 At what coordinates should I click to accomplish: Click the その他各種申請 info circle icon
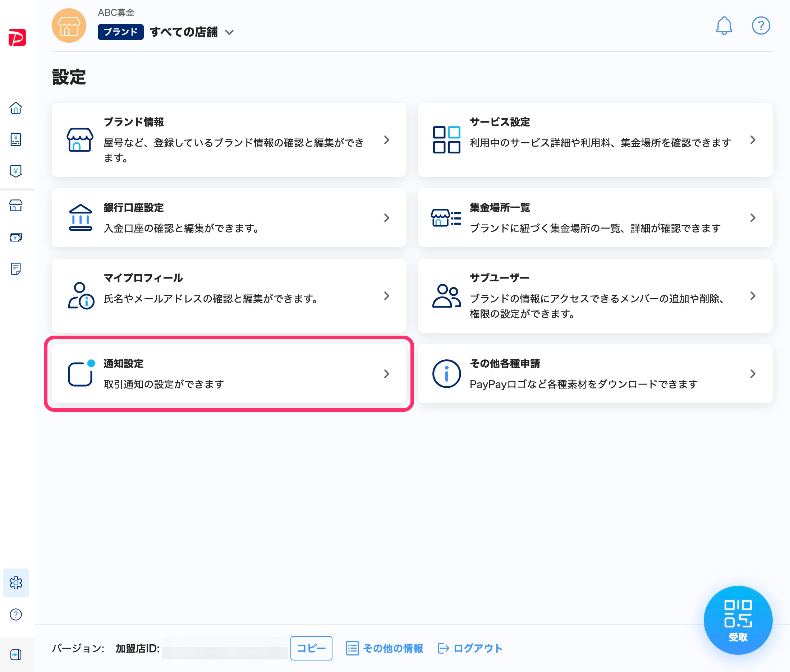pos(446,374)
